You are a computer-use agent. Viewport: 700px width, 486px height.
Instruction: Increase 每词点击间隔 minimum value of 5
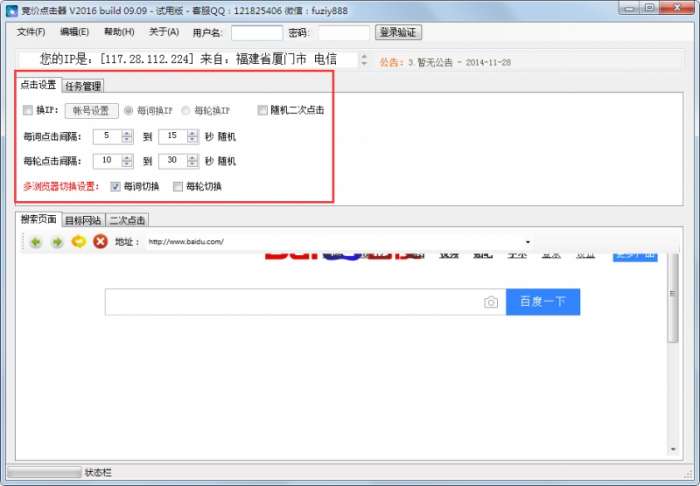point(127,133)
